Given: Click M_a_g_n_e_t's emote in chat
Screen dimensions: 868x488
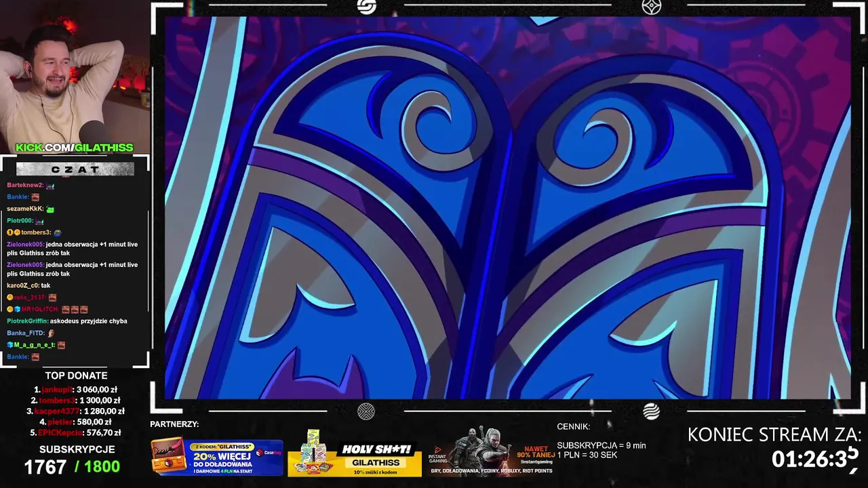Looking at the screenshot, I should coord(61,345).
